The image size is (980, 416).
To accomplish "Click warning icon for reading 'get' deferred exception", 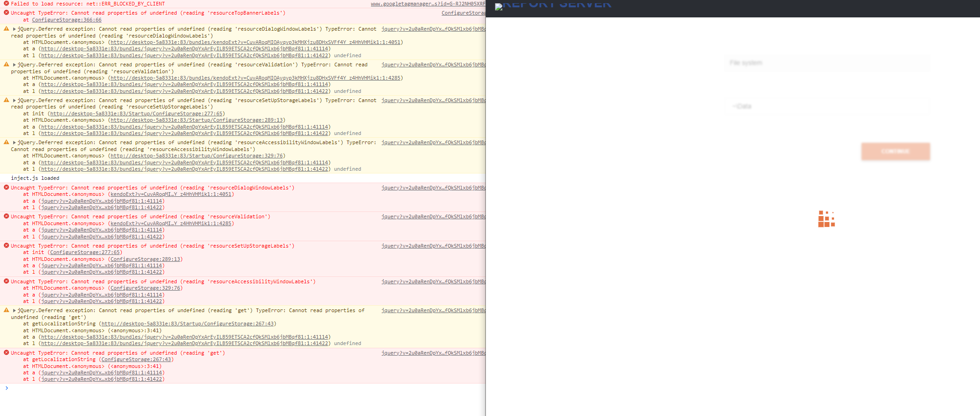I will [6, 310].
